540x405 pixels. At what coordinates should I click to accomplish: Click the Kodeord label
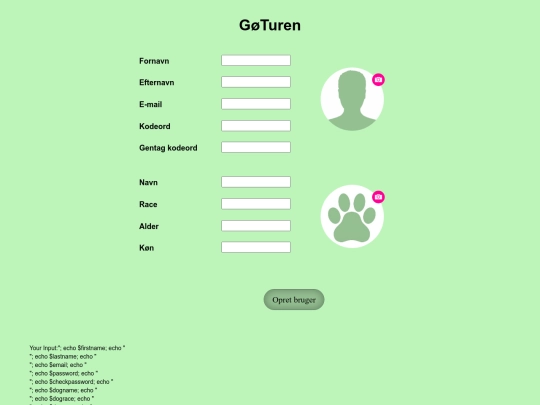[x=155, y=126]
